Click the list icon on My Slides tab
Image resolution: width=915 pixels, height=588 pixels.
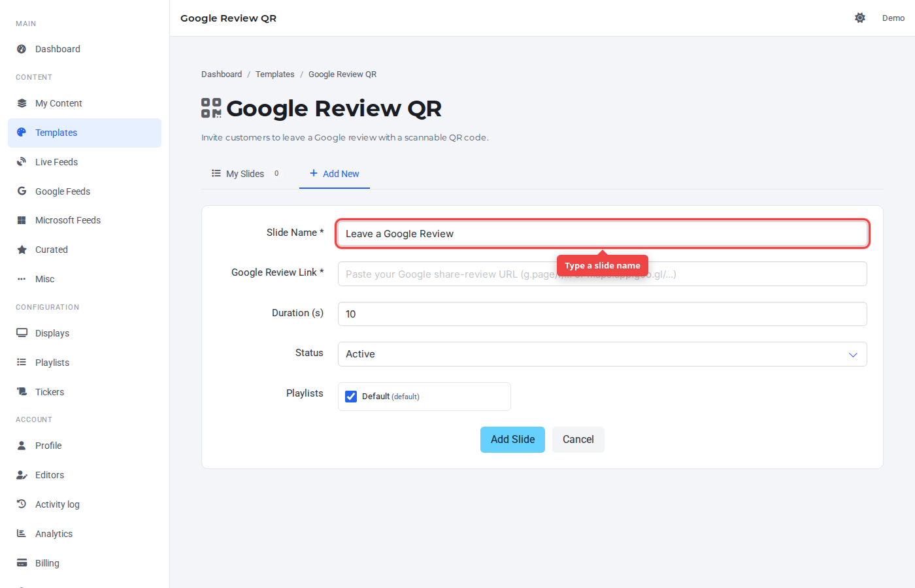(x=216, y=173)
